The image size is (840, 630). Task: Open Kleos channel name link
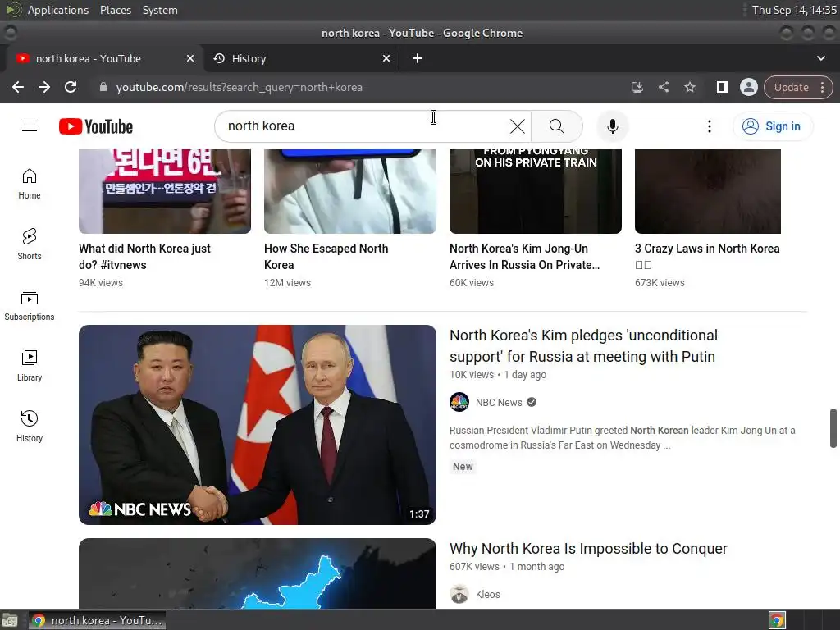click(487, 594)
